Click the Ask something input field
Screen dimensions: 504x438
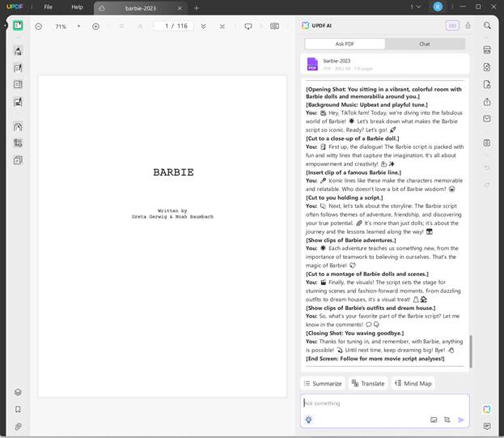coord(380,403)
